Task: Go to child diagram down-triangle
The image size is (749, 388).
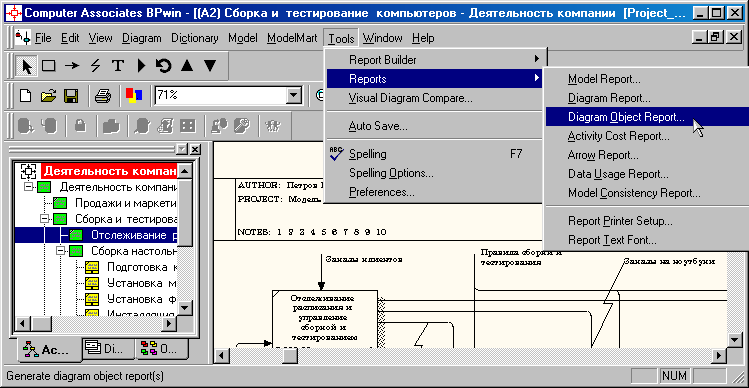Action: pyautogui.click(x=210, y=66)
